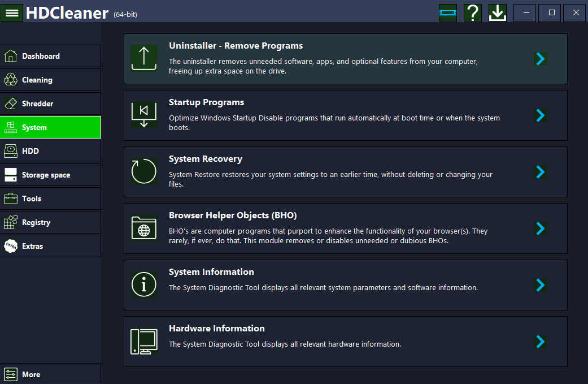
Task: Open the Shredder section
Action: pyautogui.click(x=51, y=103)
